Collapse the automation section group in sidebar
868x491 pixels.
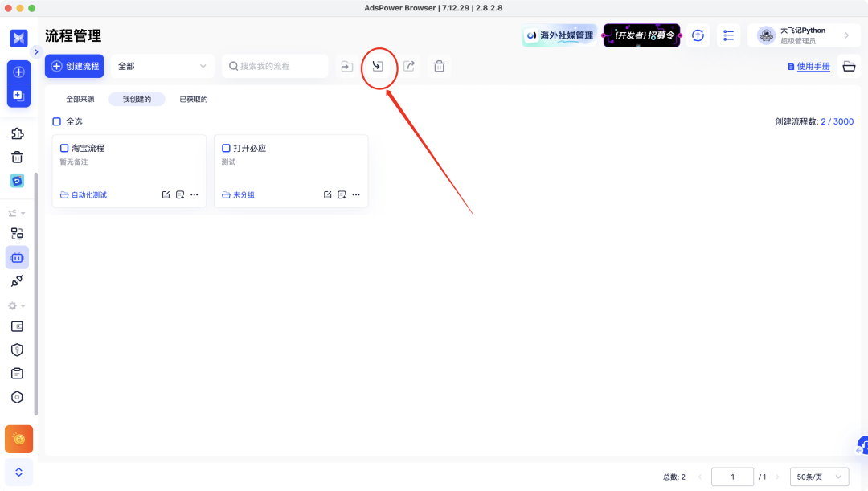pyautogui.click(x=17, y=213)
